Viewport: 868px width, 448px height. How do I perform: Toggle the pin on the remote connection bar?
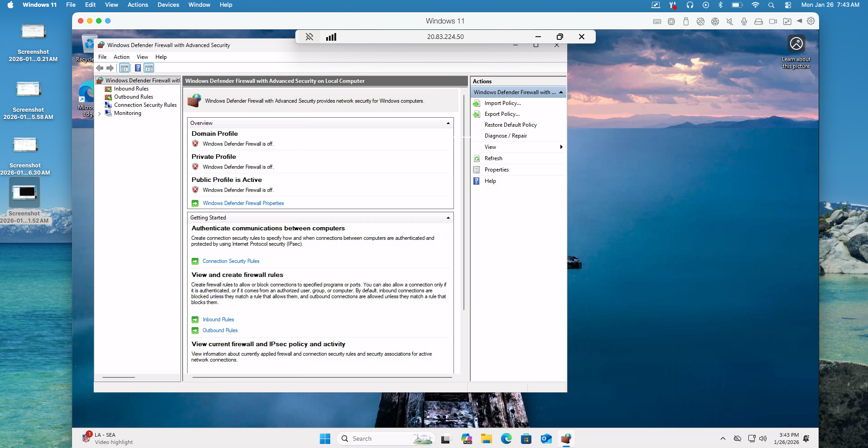309,37
